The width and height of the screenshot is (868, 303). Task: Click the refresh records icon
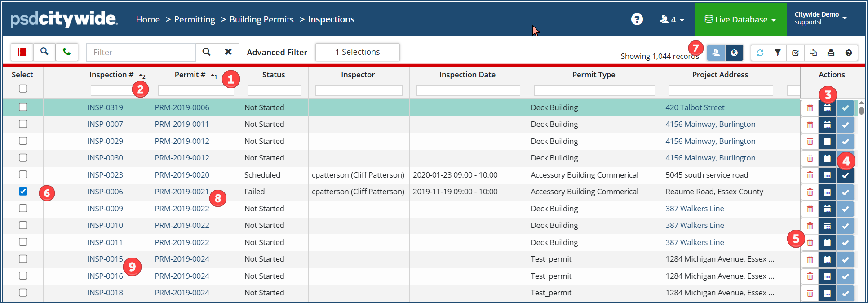point(760,53)
